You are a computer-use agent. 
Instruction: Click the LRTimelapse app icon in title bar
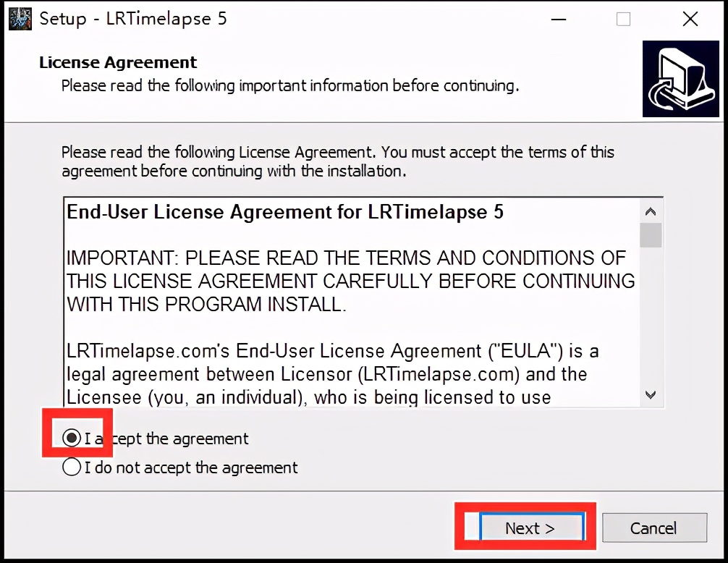coord(20,19)
